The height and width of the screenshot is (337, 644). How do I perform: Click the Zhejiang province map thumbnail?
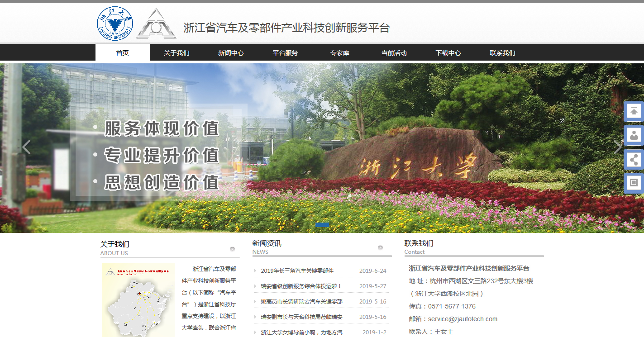[x=138, y=301]
